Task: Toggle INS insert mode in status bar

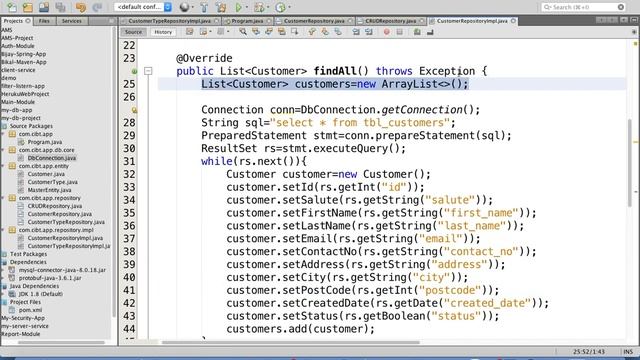Action: [x=628, y=351]
